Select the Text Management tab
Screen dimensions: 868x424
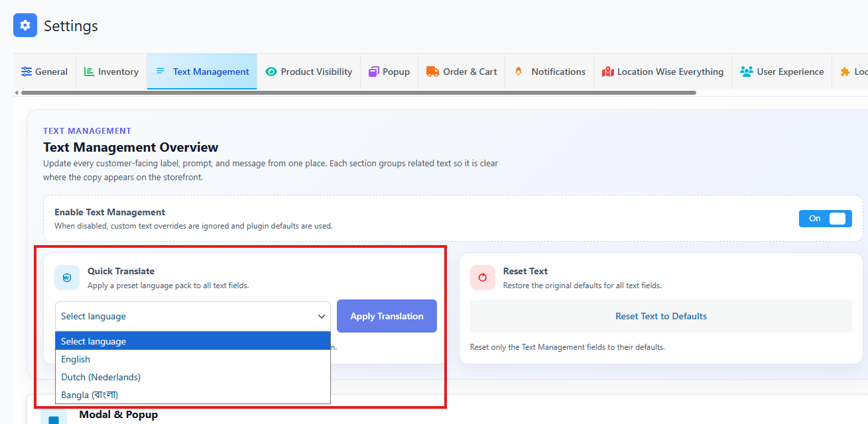point(202,72)
